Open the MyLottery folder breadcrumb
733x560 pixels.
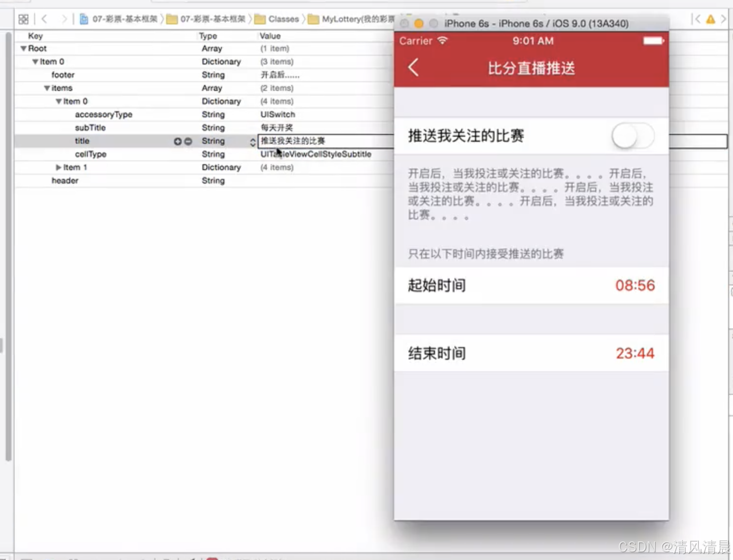[352, 19]
